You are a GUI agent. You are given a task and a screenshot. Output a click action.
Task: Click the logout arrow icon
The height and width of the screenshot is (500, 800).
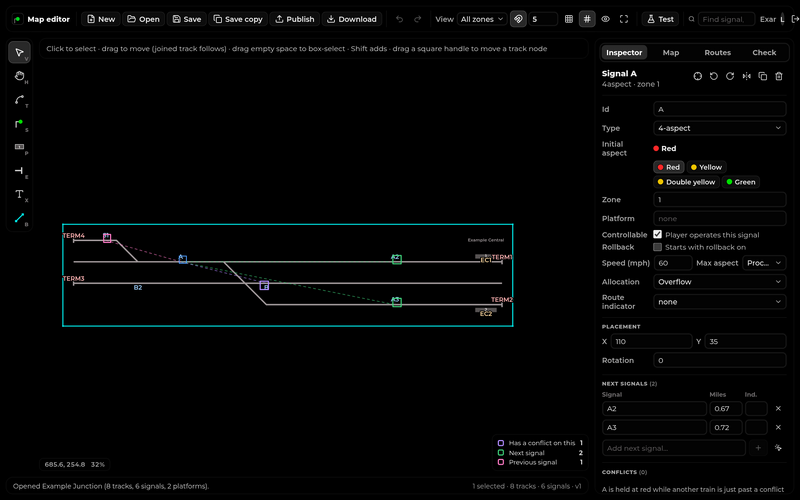click(x=794, y=19)
